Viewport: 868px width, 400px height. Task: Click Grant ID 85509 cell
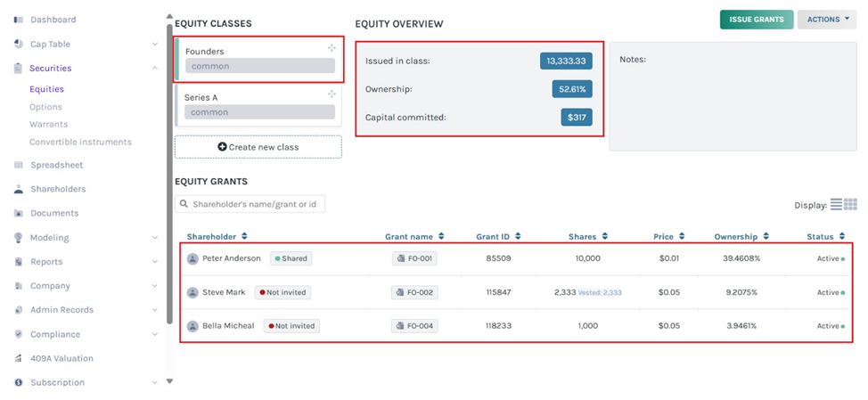coord(498,258)
